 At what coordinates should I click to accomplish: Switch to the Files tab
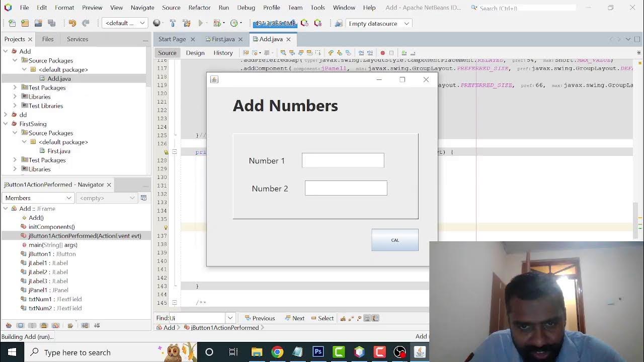coord(48,39)
